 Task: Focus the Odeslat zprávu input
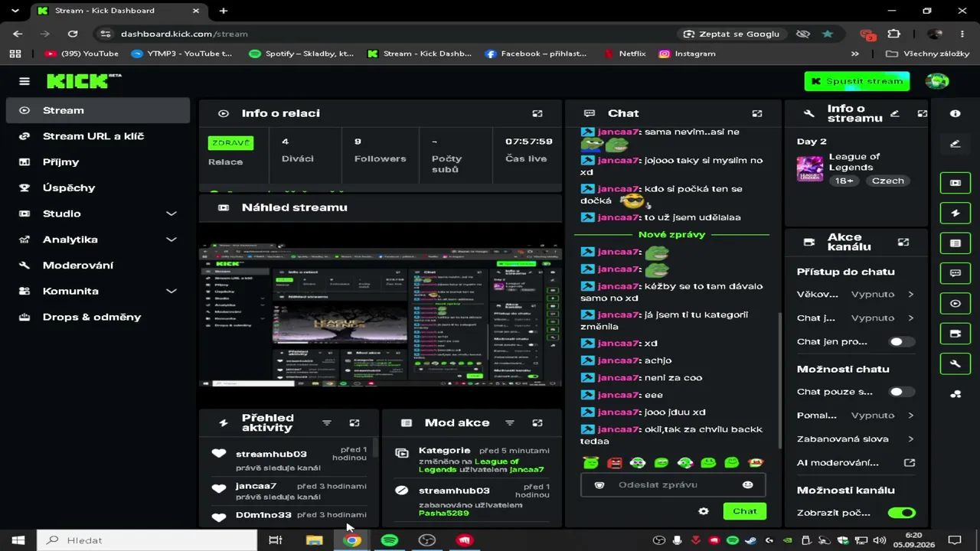click(673, 484)
